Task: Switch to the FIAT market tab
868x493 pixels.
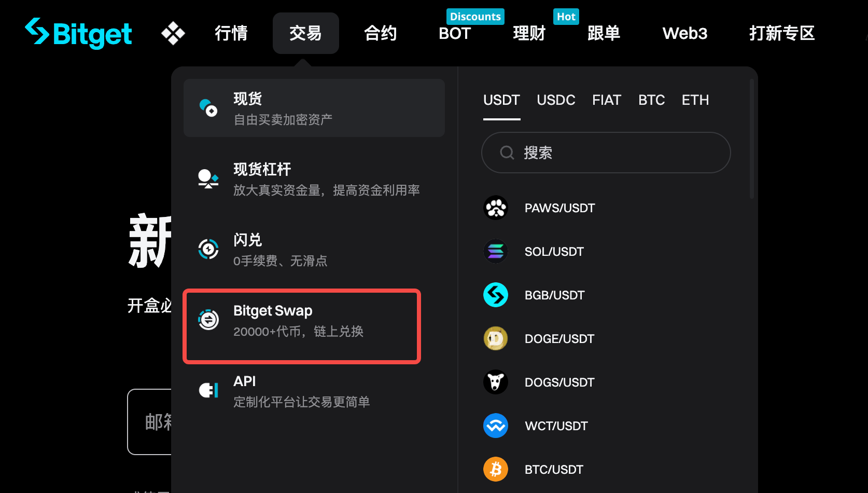Action: (x=607, y=100)
